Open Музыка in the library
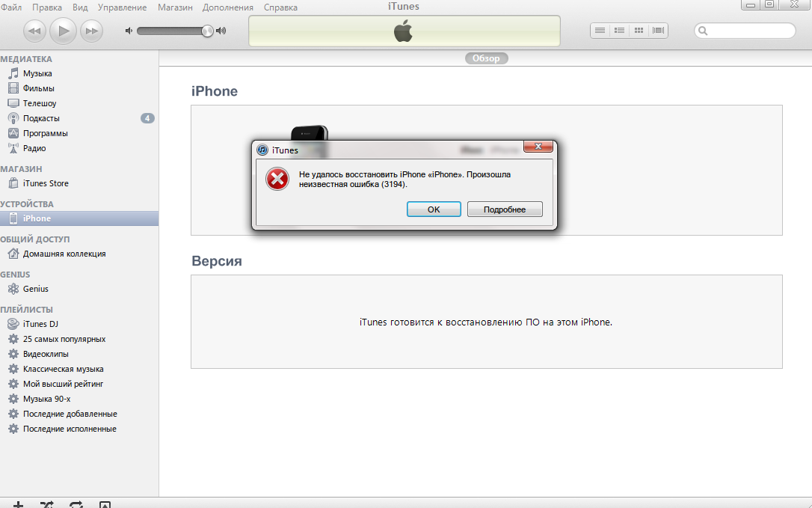 click(x=37, y=73)
